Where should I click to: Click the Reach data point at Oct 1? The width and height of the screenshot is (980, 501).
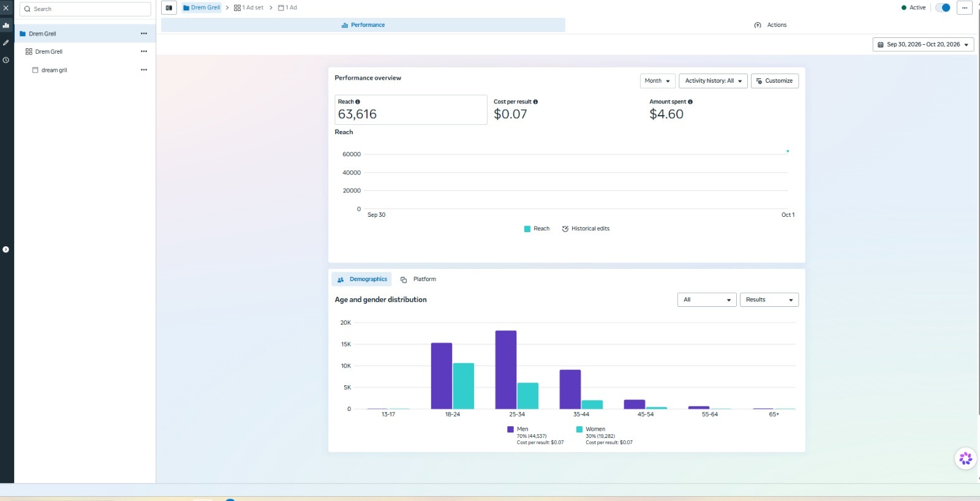788,151
